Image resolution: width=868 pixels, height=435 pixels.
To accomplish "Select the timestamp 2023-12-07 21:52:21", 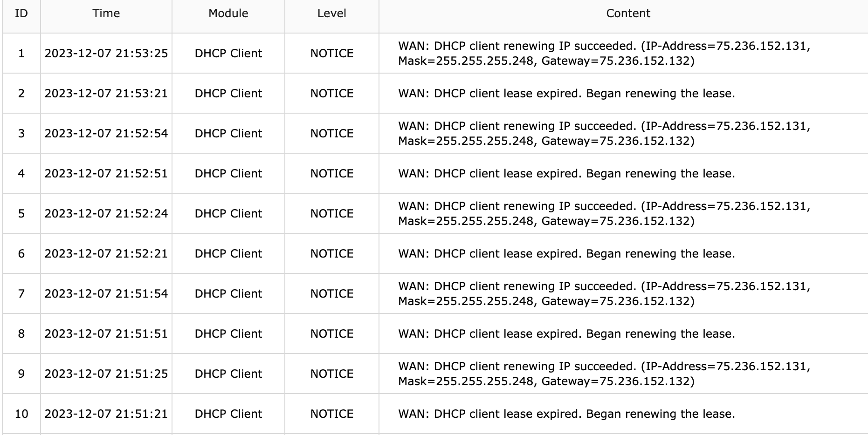I will pyautogui.click(x=106, y=254).
